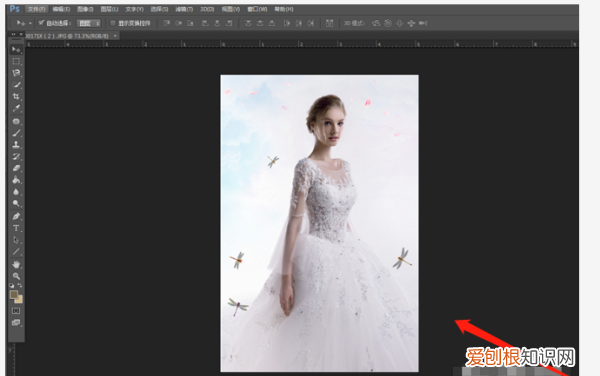Screen dimensions: 600x376
Task: Open the 编辑(E) menu
Action: pyautogui.click(x=61, y=9)
